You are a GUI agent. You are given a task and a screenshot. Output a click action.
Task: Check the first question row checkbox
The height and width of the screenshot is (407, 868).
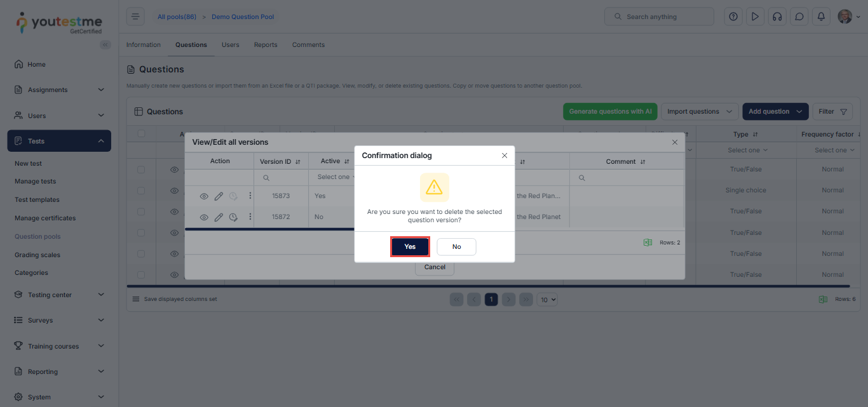tap(141, 170)
